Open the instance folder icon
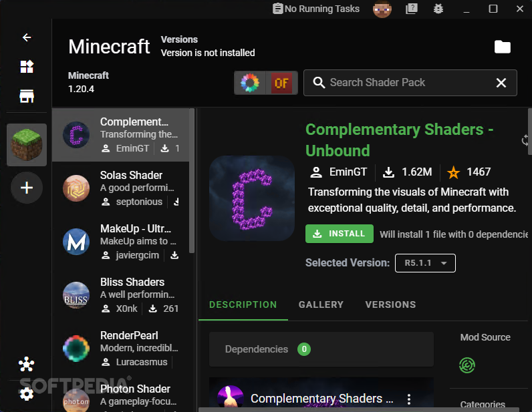The image size is (532, 412). pos(502,47)
